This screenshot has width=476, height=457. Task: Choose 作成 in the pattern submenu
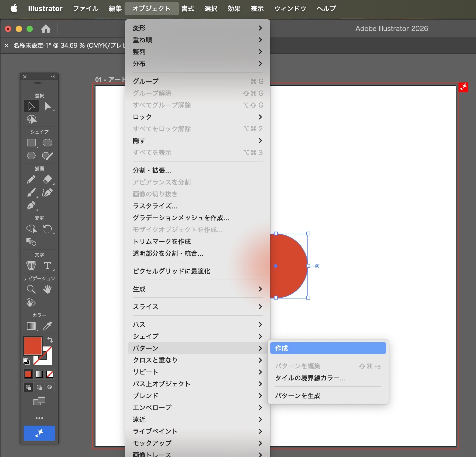click(328, 348)
